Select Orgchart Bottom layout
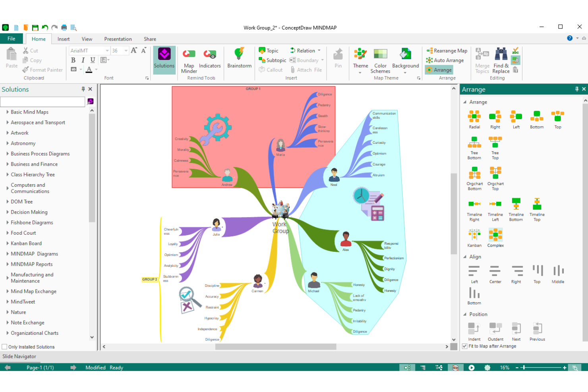Viewport: 588px width, 392px height. pos(474,179)
